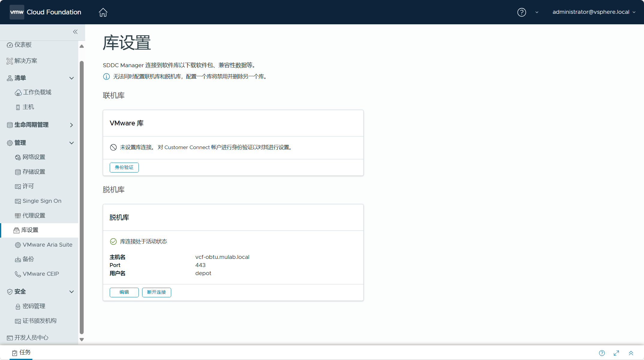The height and width of the screenshot is (360, 644).
Task: Click the hostname value vcf-obtu.mulab.local
Action: [222, 257]
